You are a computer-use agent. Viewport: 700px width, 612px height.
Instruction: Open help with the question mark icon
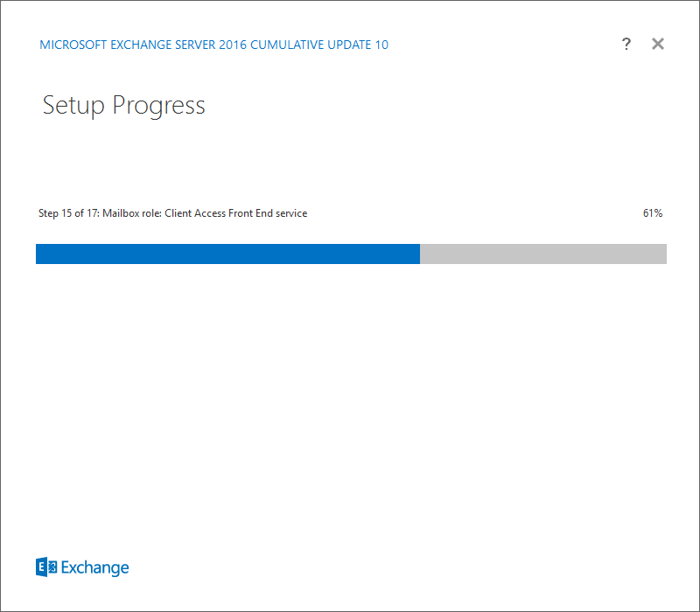626,44
